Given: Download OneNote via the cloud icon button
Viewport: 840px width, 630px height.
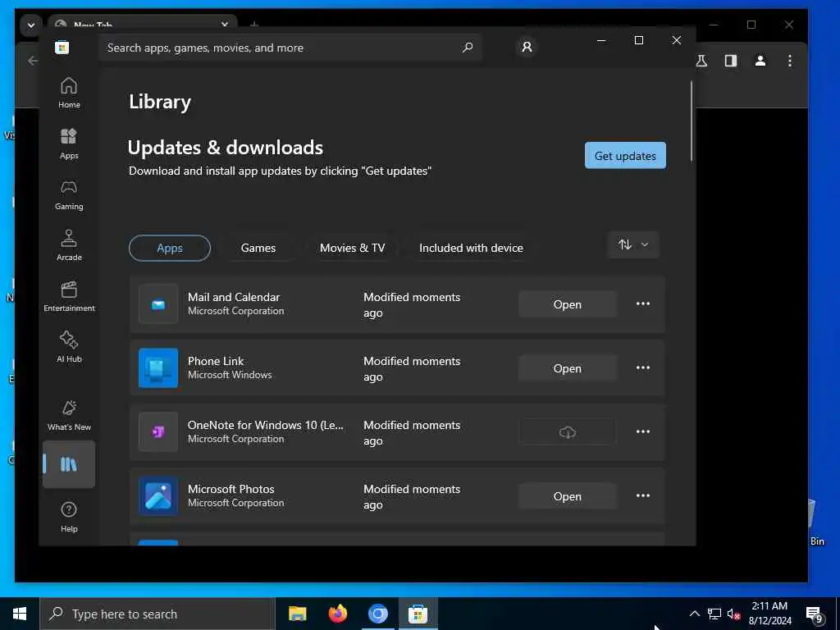Looking at the screenshot, I should (568, 431).
